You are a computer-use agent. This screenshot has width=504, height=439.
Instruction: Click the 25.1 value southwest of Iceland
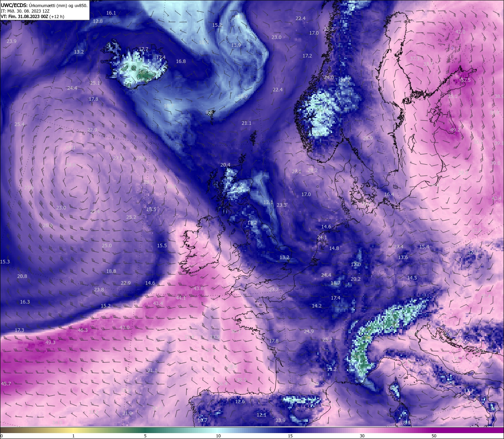click(95, 83)
